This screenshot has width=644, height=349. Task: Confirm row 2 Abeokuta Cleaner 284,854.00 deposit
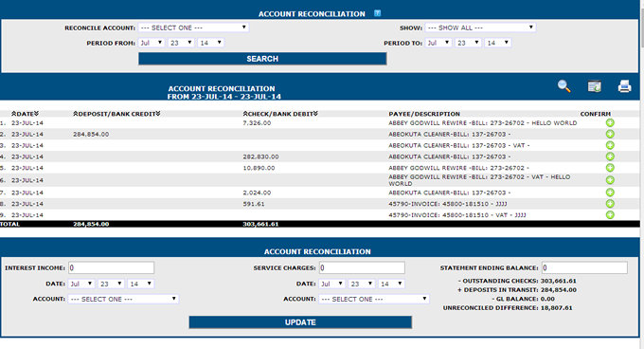point(610,134)
